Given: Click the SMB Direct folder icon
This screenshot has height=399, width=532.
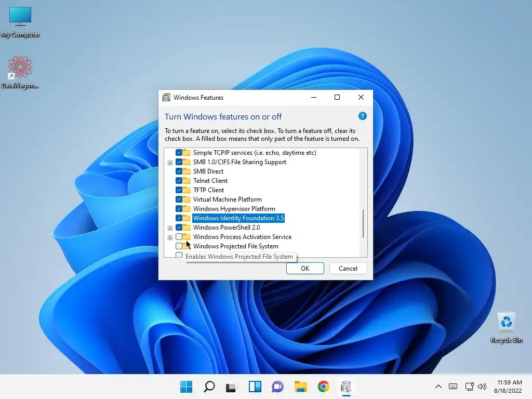Looking at the screenshot, I should click(x=187, y=171).
